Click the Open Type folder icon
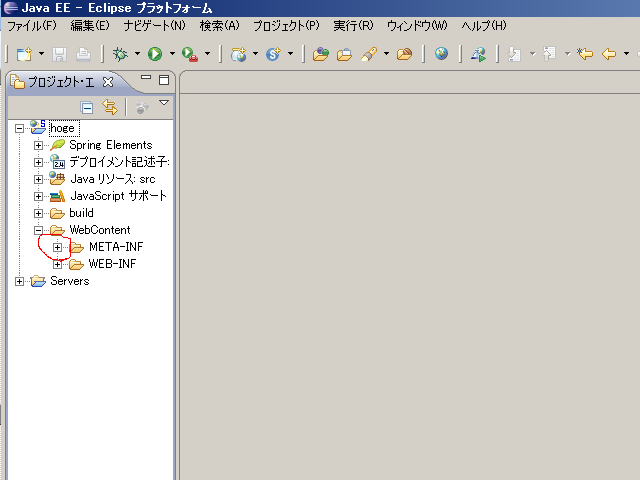Viewport: 640px width, 480px height. 320,54
